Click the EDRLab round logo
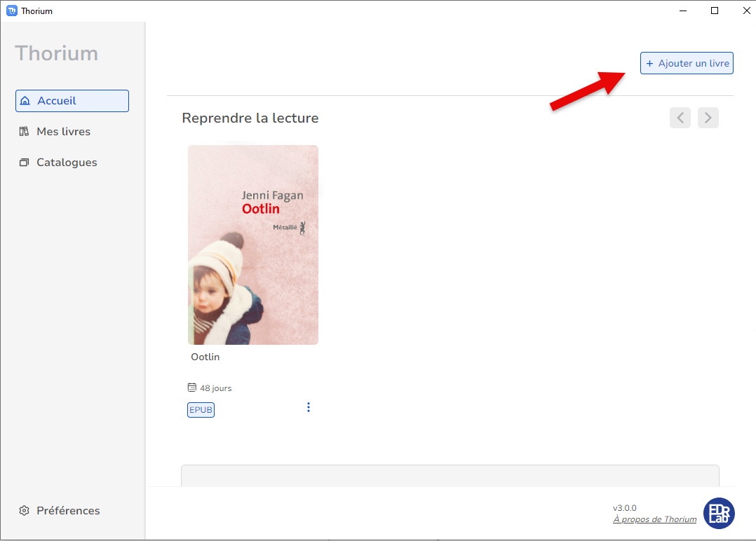Viewport: 756px width, 541px height. click(x=719, y=513)
